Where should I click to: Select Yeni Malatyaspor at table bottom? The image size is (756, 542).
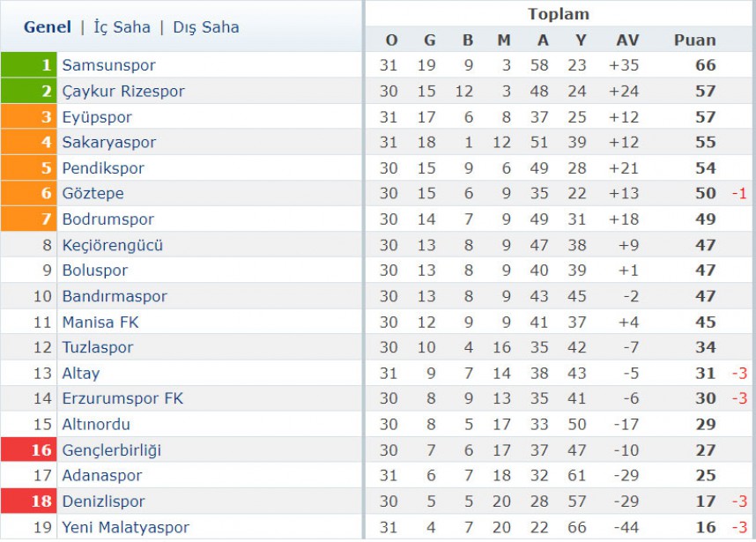click(x=125, y=528)
